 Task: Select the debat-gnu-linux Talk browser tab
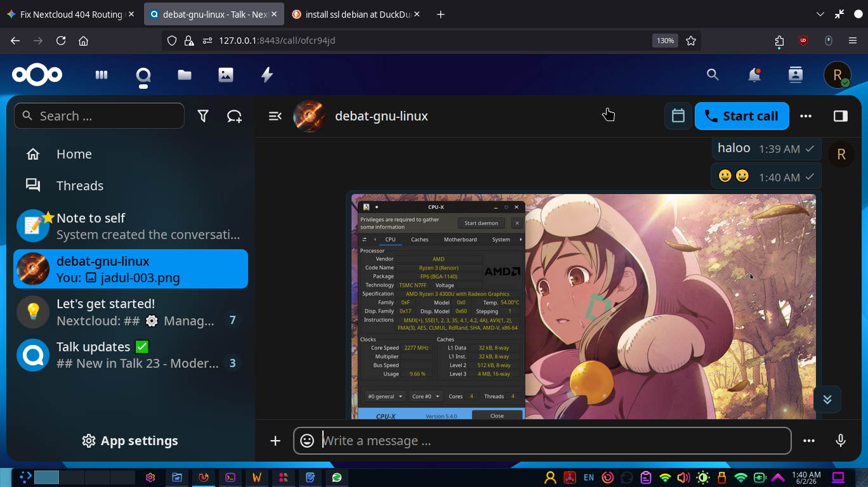[213, 14]
